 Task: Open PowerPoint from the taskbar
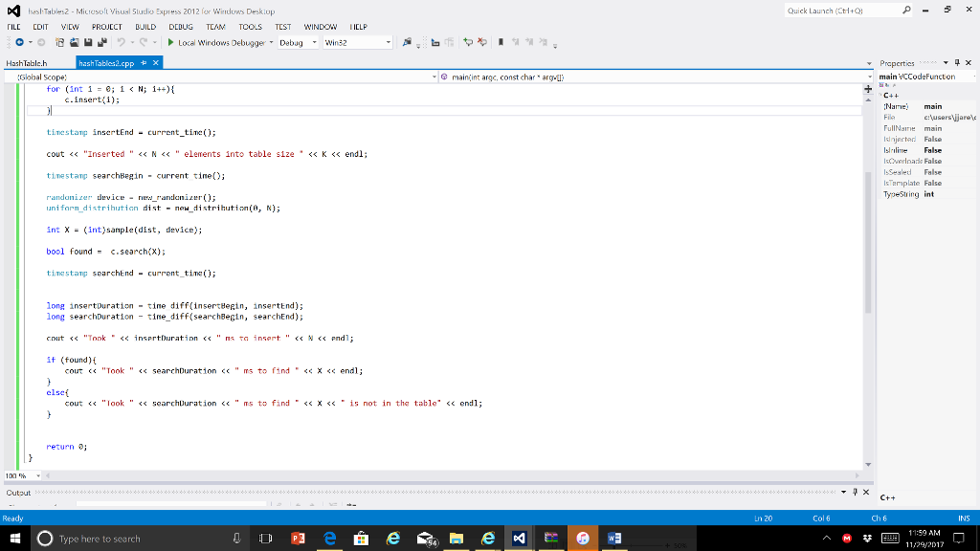[298, 539]
